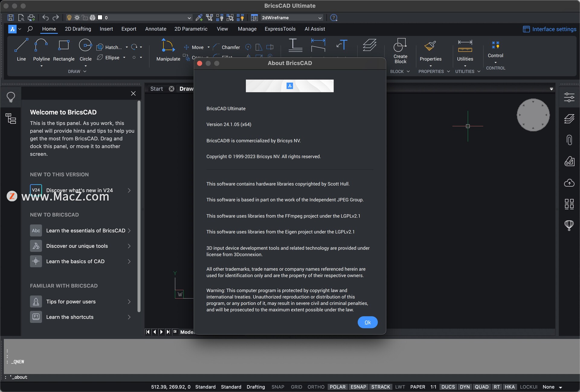This screenshot has width=580, height=392.
Task: Open the Start document tab
Action: point(156,89)
